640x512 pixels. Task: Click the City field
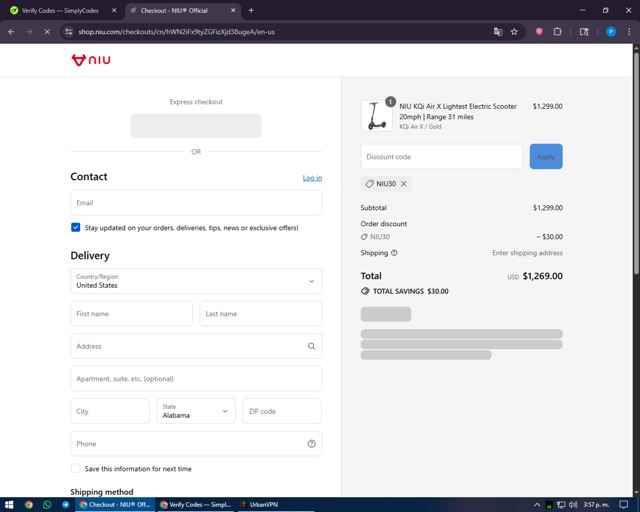tap(110, 411)
